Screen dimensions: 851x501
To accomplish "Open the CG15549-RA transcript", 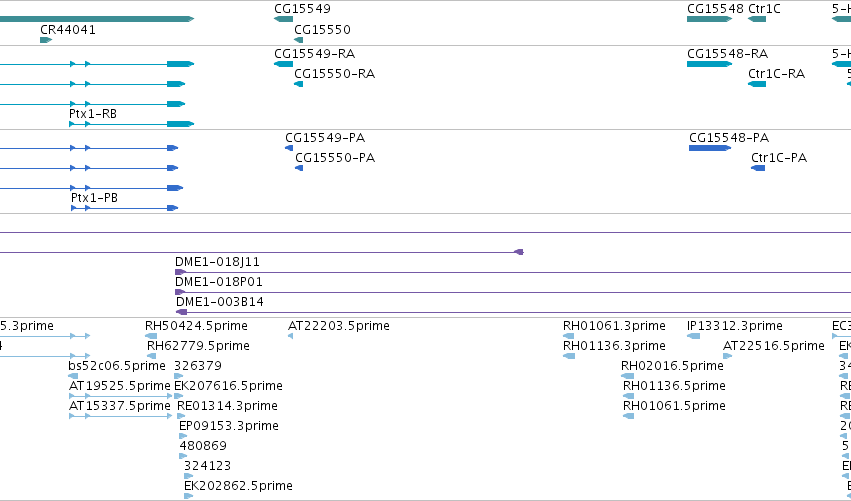I will (283, 64).
